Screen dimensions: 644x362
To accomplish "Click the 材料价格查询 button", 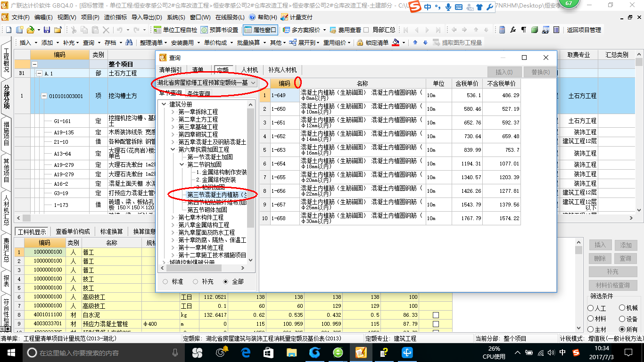I will tap(612, 285).
